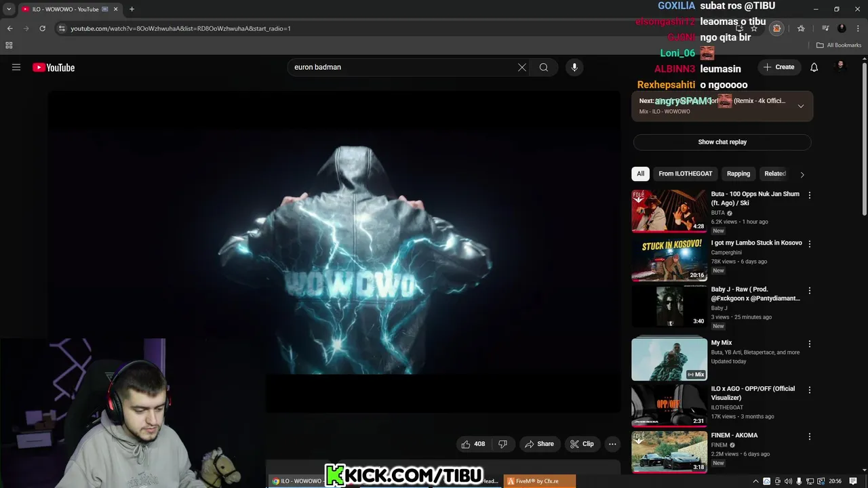Select ILO - WOWOWO Chrome taskbar item
Image resolution: width=868 pixels, height=488 pixels.
(297, 481)
